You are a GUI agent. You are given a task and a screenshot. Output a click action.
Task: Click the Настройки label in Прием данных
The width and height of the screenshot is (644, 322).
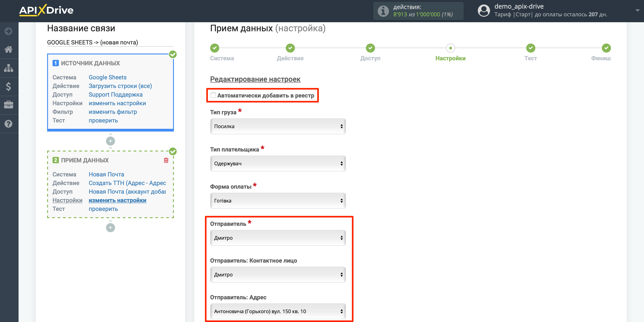point(67,200)
